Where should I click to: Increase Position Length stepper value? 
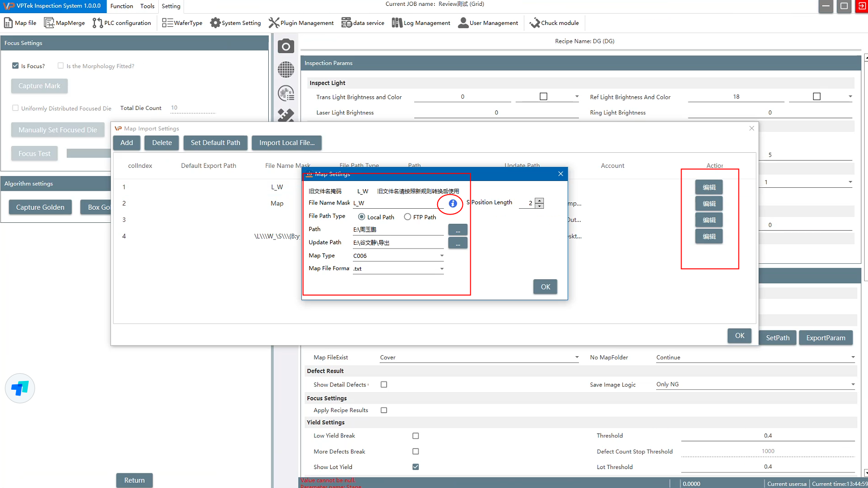tap(539, 200)
